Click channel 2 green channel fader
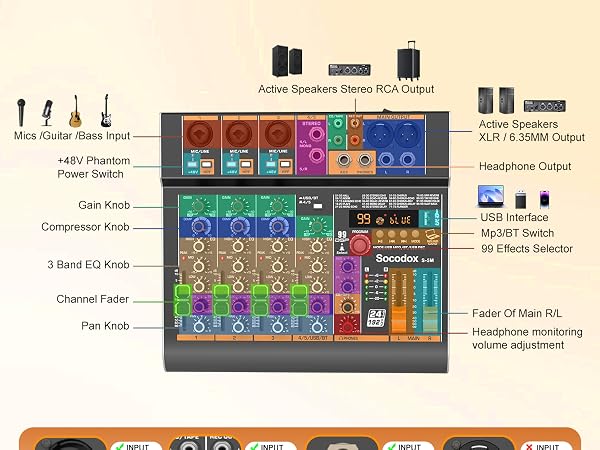The image size is (600, 450). [x=222, y=300]
